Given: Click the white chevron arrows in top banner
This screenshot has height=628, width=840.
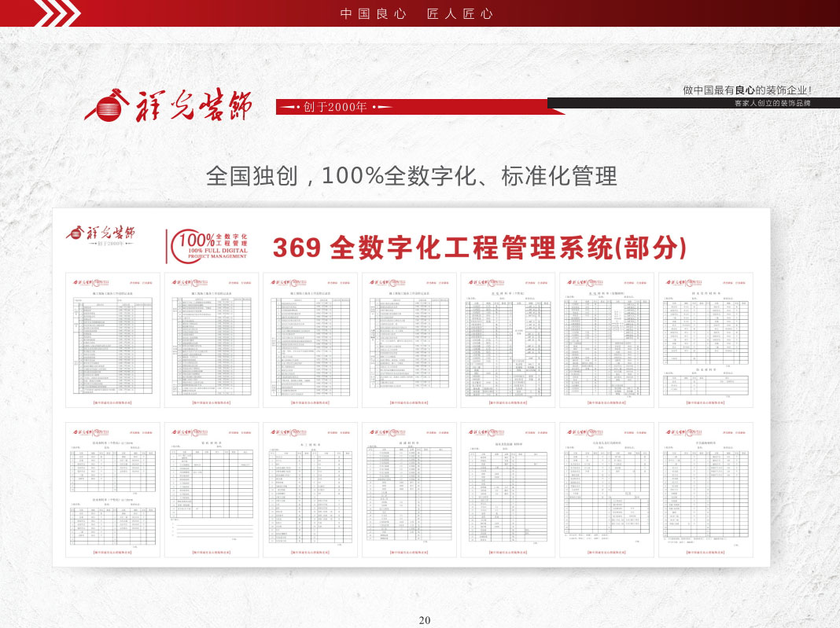Looking at the screenshot, I should pos(58,13).
